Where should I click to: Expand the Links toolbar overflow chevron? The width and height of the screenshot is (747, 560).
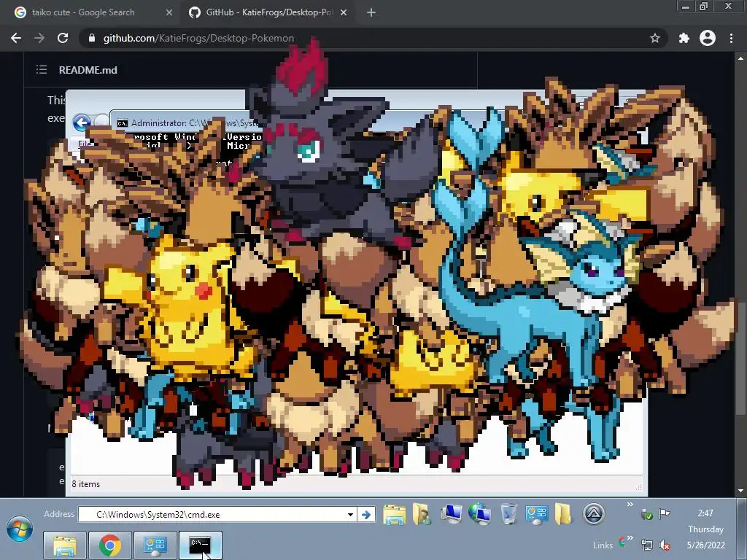630,539
